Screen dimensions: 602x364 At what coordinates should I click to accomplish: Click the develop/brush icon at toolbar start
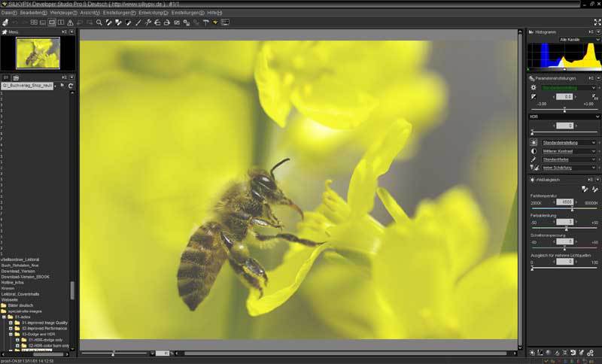(5, 23)
